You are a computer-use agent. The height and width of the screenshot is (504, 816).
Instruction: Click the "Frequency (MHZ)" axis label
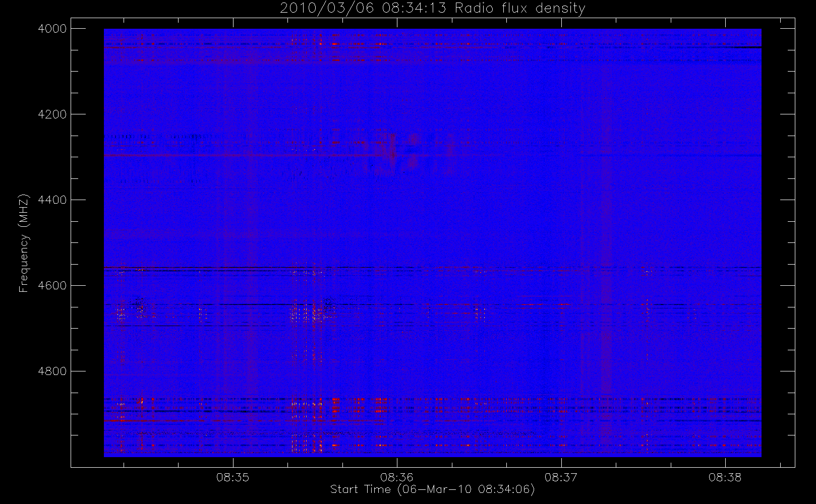pos(24,243)
